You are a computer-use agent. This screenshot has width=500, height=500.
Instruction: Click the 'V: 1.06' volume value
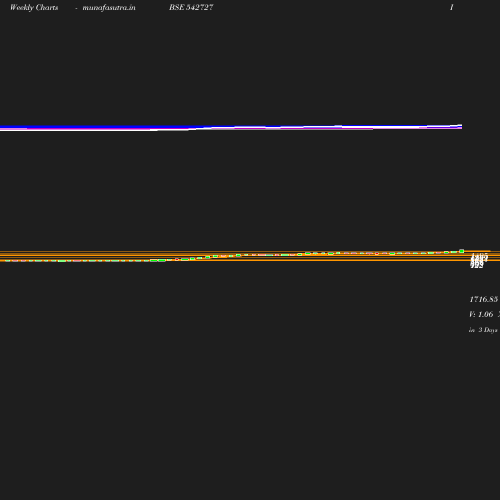[x=481, y=314]
